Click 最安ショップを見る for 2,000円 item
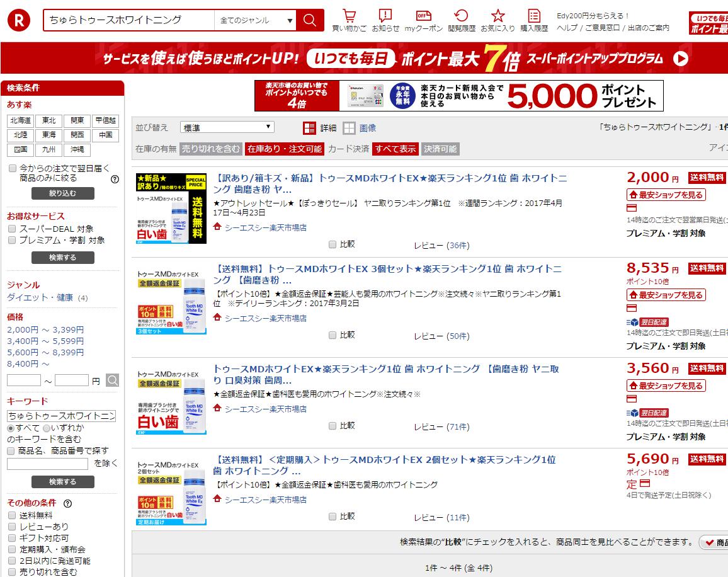 point(666,195)
